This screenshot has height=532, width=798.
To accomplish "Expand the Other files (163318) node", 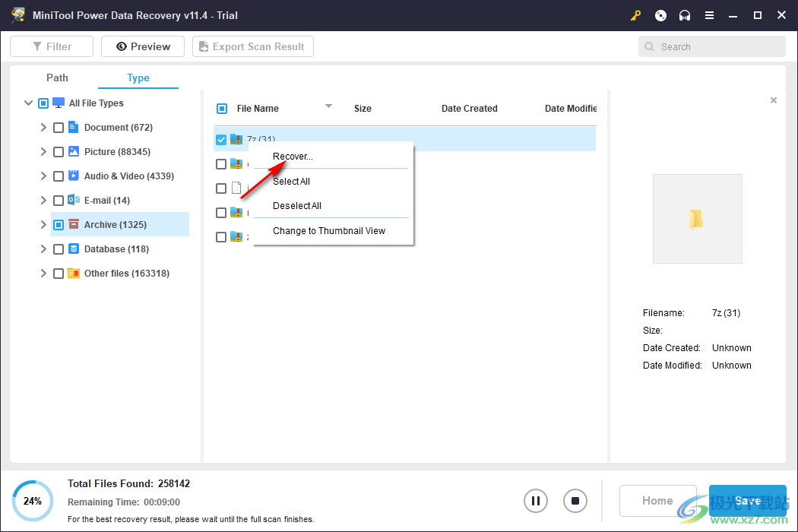I will click(x=43, y=274).
